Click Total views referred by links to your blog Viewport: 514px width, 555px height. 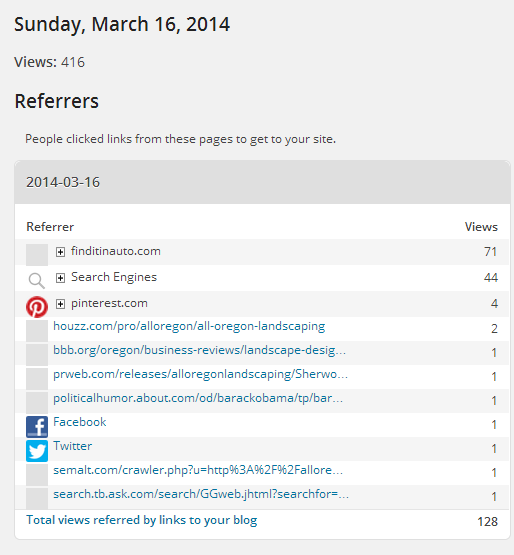click(x=142, y=520)
